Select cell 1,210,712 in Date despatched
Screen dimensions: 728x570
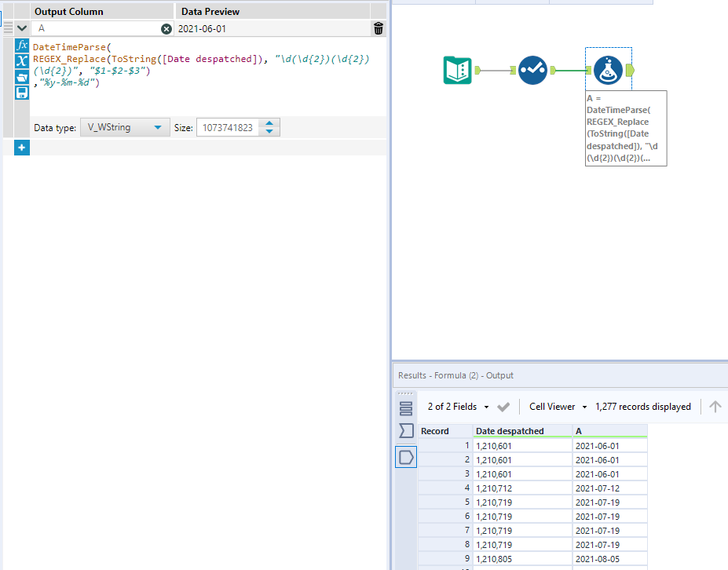tap(523, 488)
